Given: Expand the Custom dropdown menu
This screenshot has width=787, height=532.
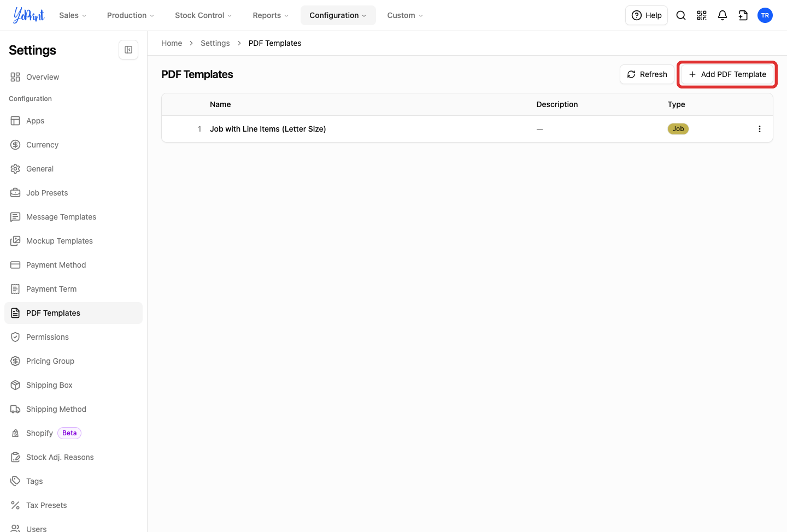Looking at the screenshot, I should [405, 15].
